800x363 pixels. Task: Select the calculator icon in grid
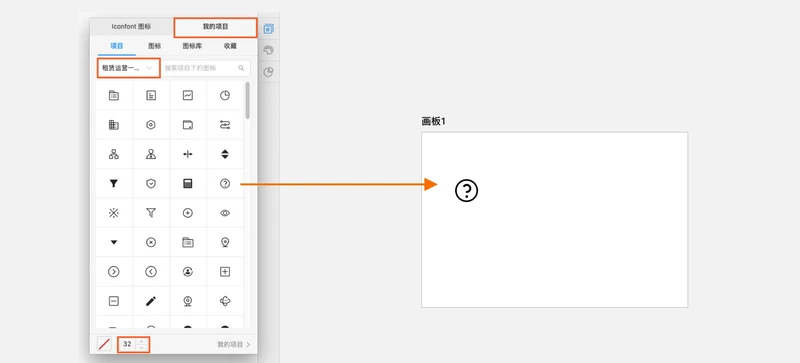tap(188, 184)
